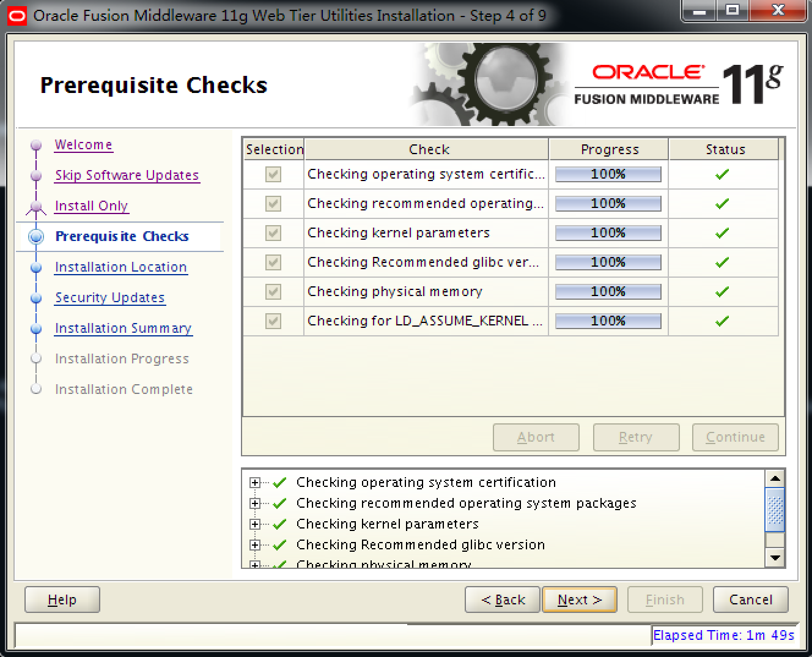812x657 pixels.
Task: Click the Skip Software Updates step bullet
Action: pos(36,176)
